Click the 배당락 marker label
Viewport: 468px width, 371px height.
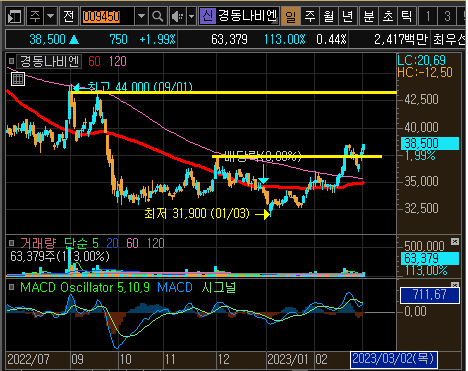263,155
